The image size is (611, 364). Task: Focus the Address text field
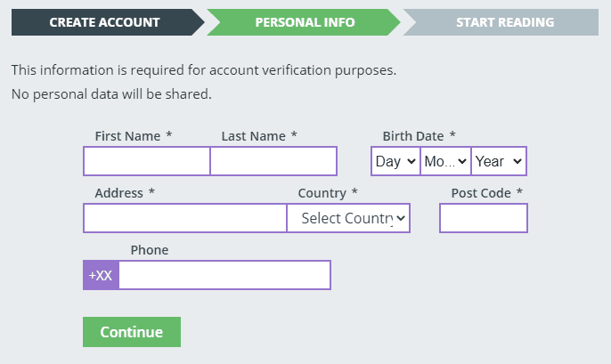point(185,218)
